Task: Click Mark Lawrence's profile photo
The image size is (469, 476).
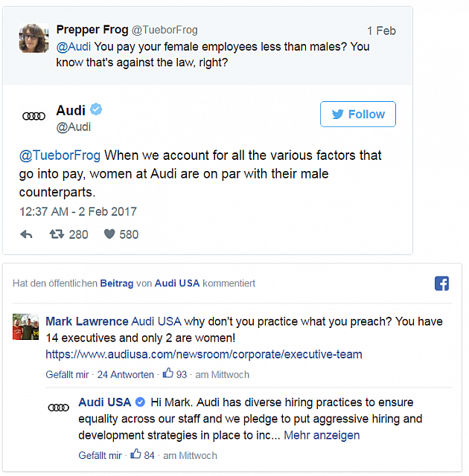Action: (x=26, y=327)
